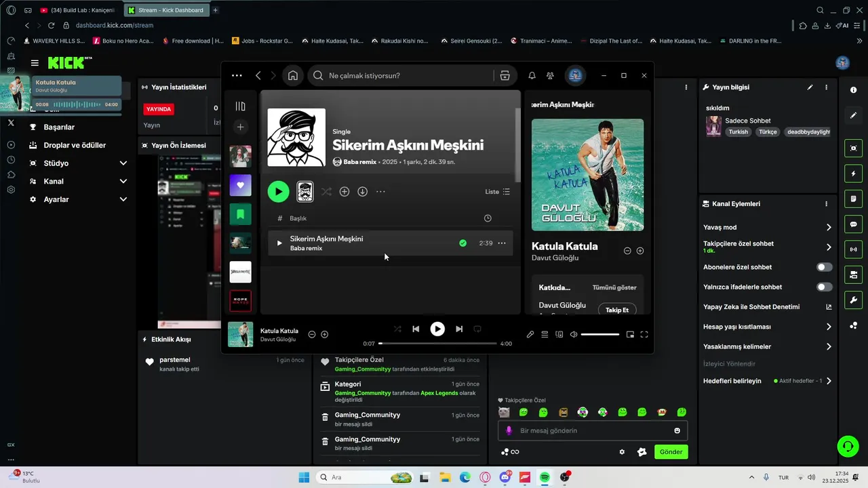
Task: Open Spotify from the Windows taskbar
Action: coord(545,477)
